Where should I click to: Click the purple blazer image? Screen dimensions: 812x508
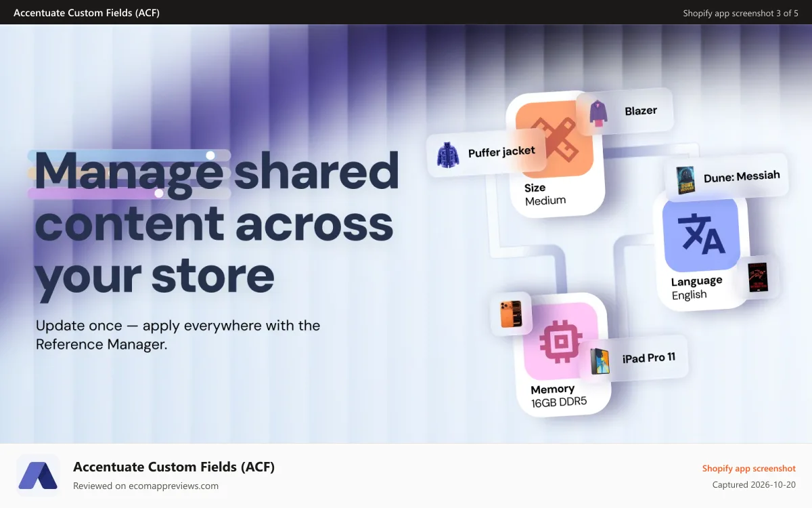(x=597, y=113)
